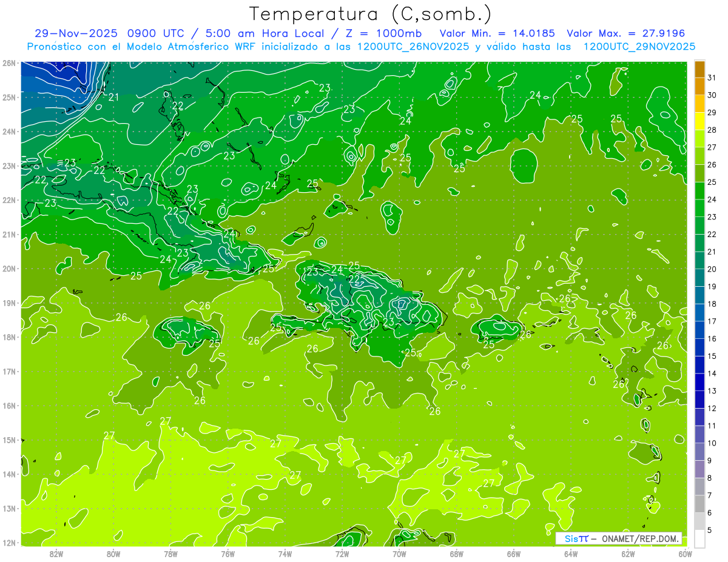The image size is (728, 562).
Task: Click the latitude label 19N
Action: [9, 303]
